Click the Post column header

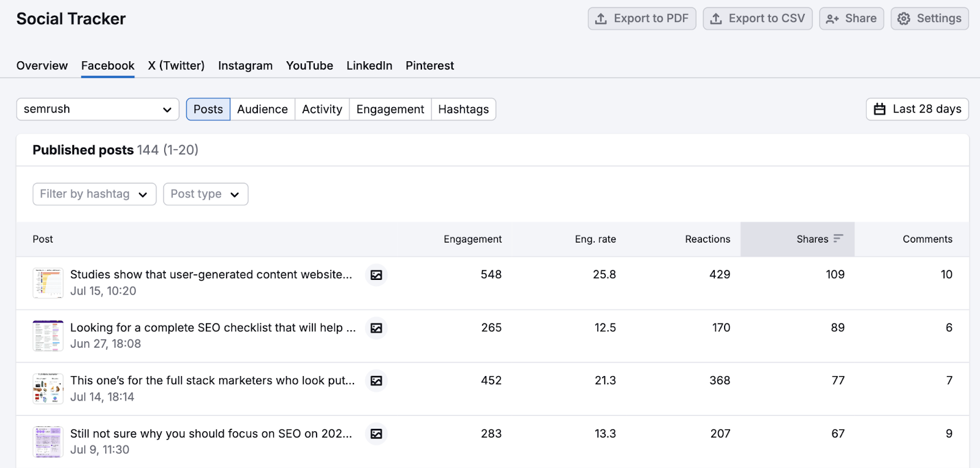tap(43, 239)
